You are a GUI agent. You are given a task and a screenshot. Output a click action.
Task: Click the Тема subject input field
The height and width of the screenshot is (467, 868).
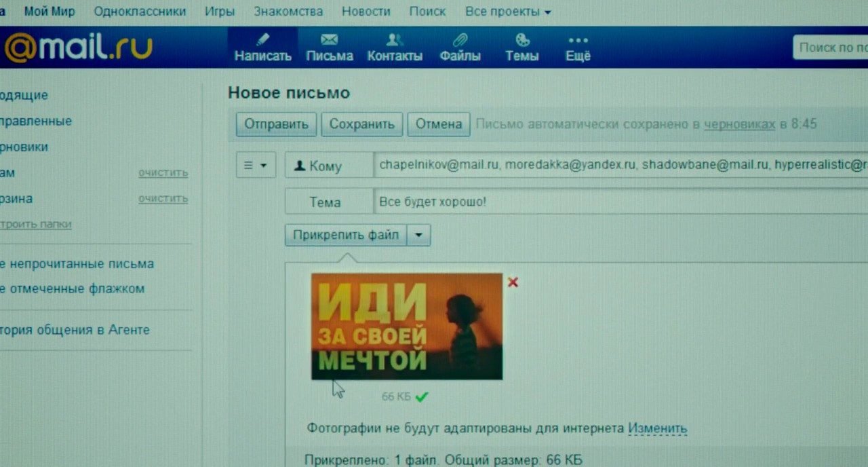tap(610, 202)
